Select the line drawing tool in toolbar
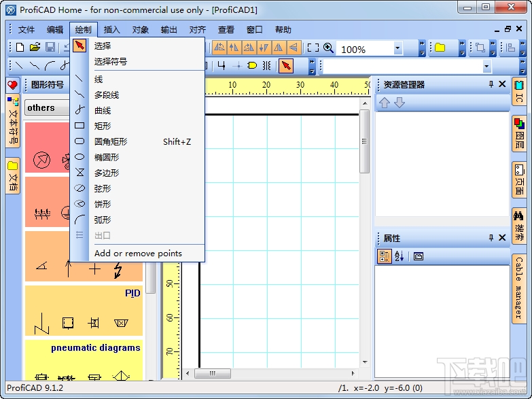The width and height of the screenshot is (532, 399). [19, 65]
